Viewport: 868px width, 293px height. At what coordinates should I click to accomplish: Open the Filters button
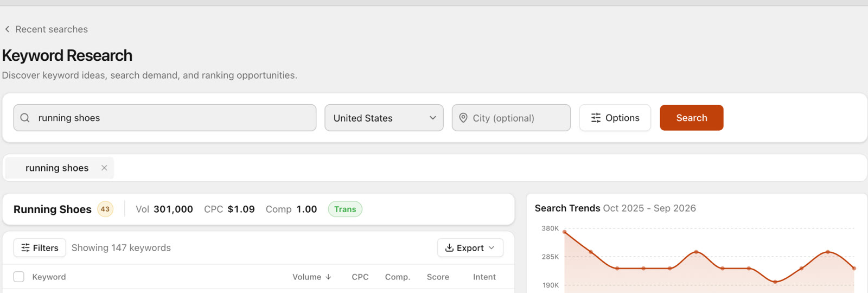pos(40,247)
